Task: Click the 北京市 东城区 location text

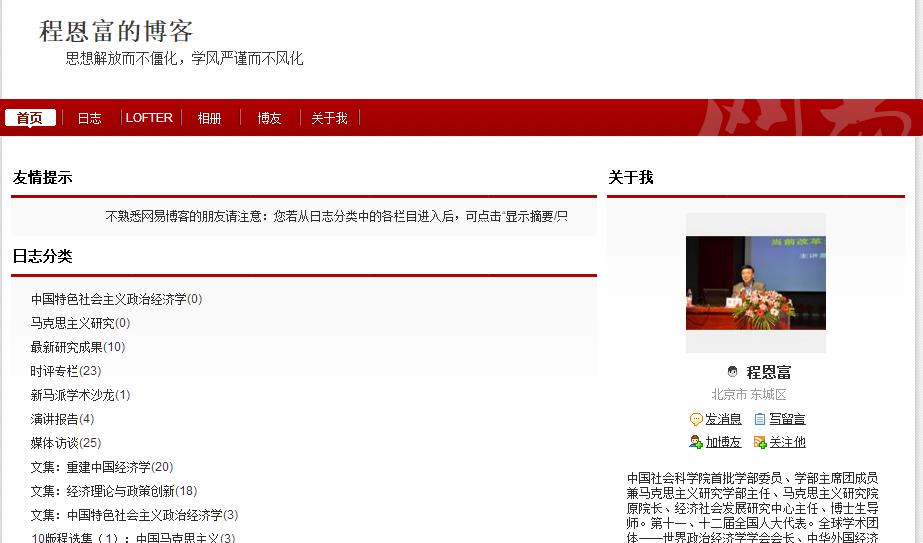Action: 749,394
